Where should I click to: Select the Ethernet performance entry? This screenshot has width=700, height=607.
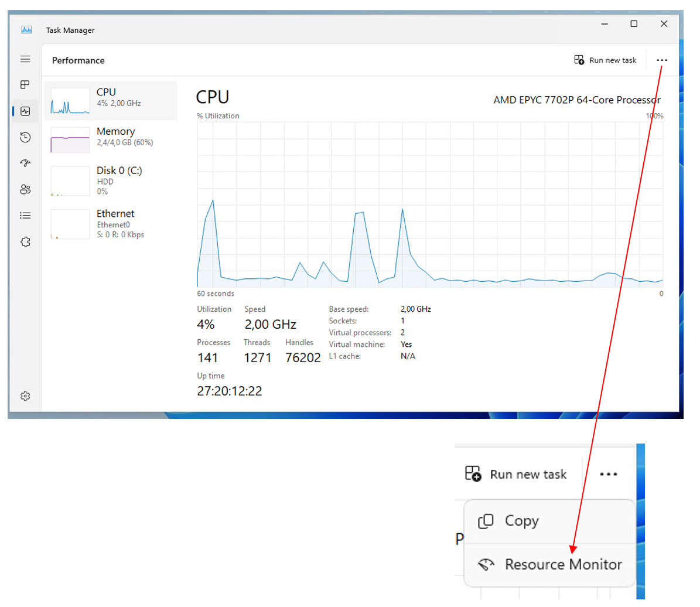tap(111, 224)
